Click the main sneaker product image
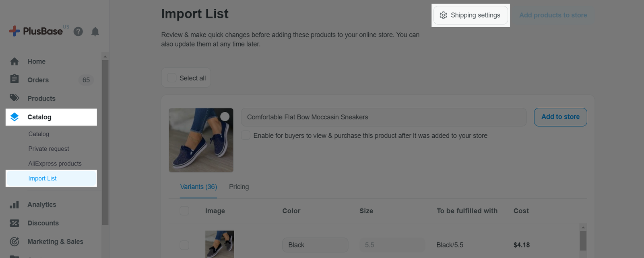 click(x=201, y=140)
